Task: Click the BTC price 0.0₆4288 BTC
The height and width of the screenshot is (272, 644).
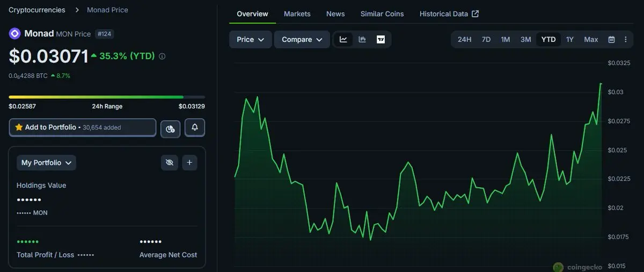Action: coord(28,76)
